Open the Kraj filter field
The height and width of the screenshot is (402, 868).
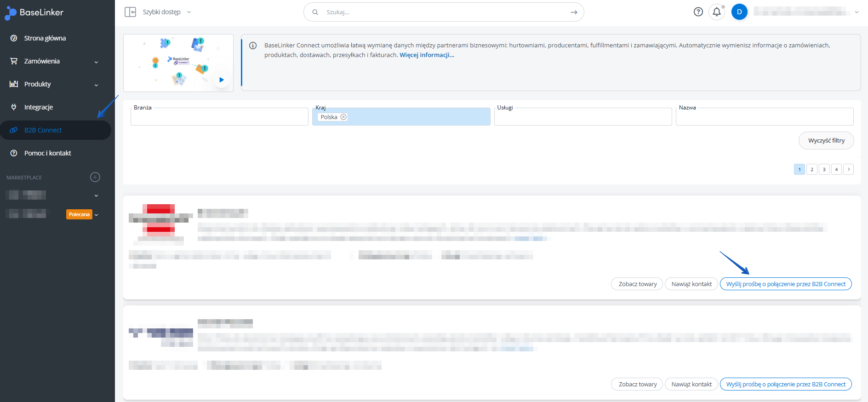pos(401,116)
